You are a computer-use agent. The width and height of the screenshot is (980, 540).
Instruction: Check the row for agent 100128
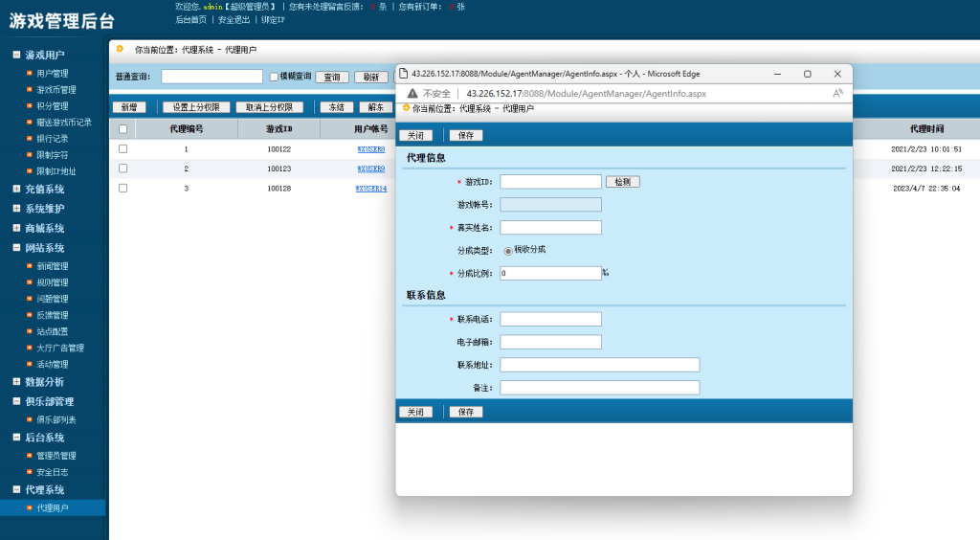pos(123,188)
